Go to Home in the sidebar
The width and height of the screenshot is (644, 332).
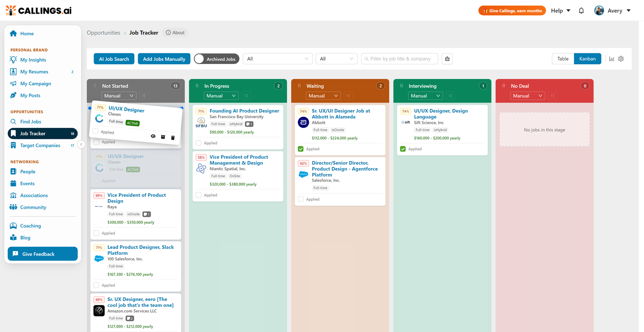pyautogui.click(x=43, y=33)
